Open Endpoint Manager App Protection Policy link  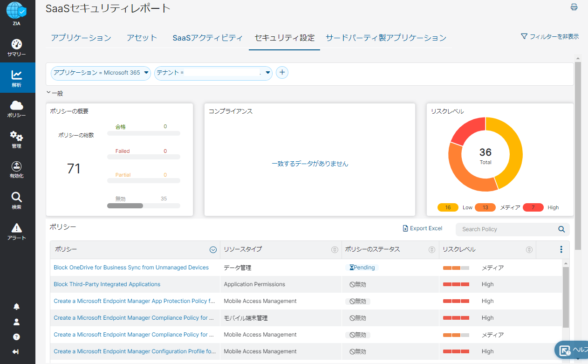point(135,301)
